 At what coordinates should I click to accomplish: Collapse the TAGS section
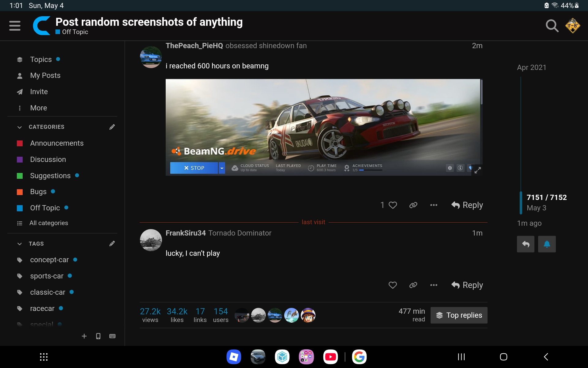(x=20, y=244)
